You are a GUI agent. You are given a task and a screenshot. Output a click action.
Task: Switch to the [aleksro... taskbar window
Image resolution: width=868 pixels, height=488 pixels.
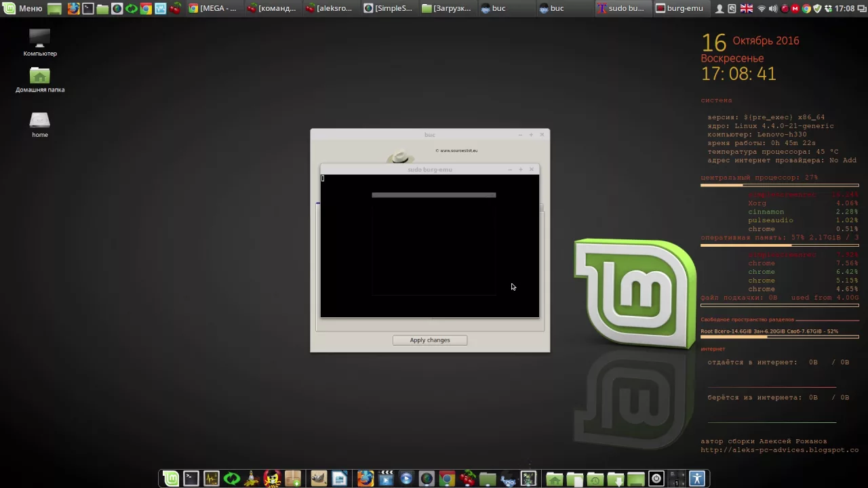330,9
